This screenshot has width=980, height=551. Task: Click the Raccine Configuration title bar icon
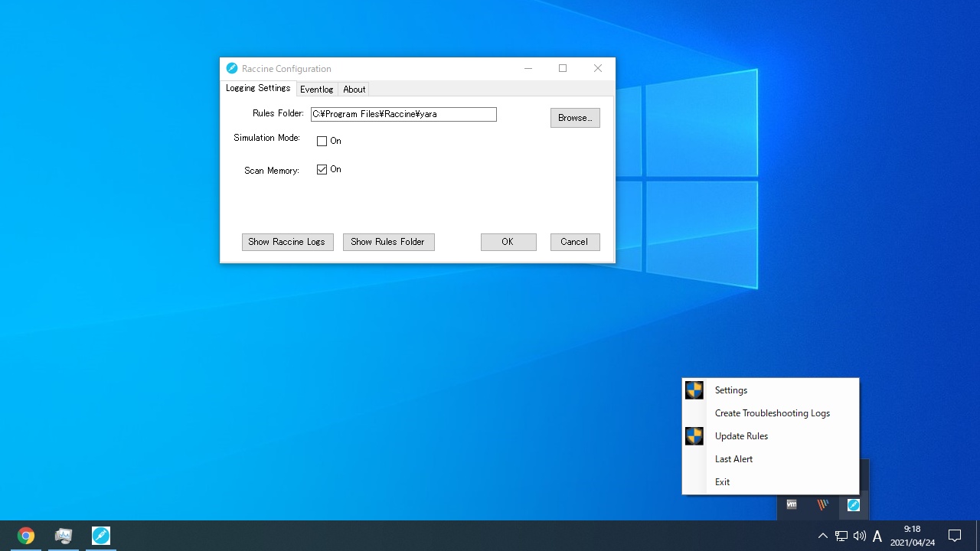pos(232,68)
